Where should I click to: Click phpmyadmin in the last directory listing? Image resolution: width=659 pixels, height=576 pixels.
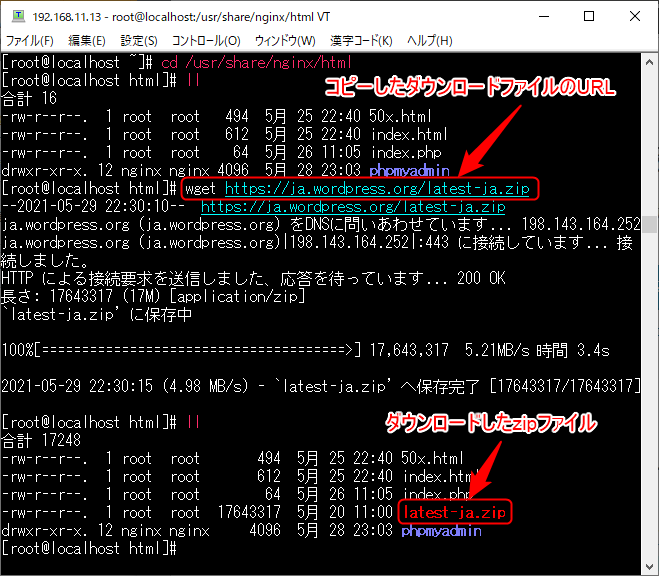[x=440, y=531]
